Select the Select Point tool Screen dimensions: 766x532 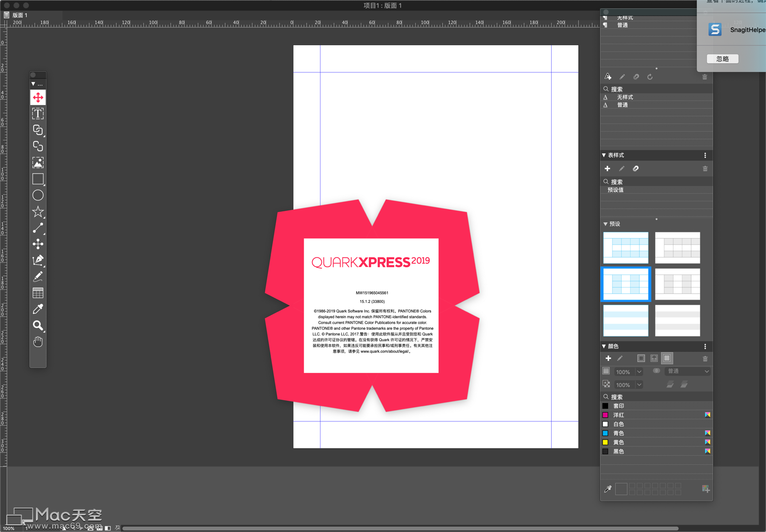coord(38,244)
